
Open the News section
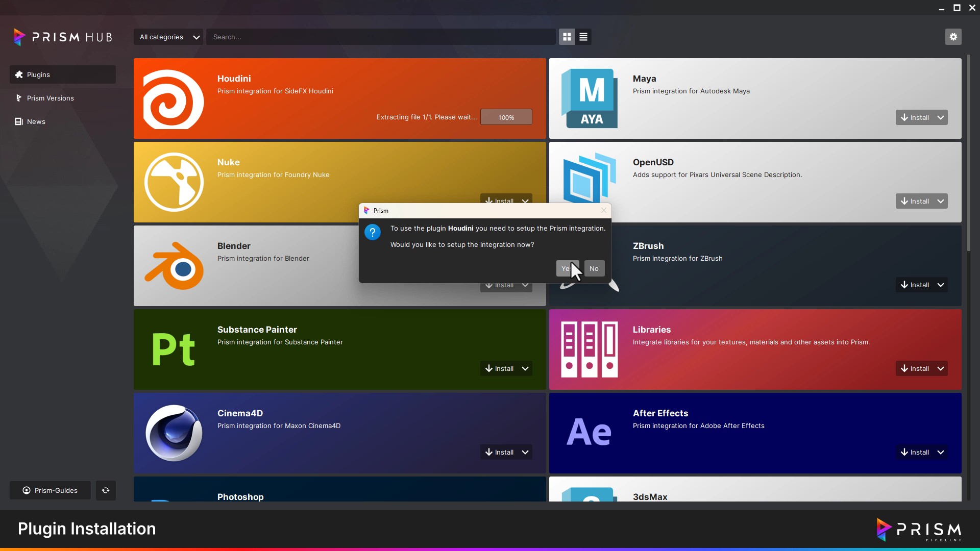point(63,121)
